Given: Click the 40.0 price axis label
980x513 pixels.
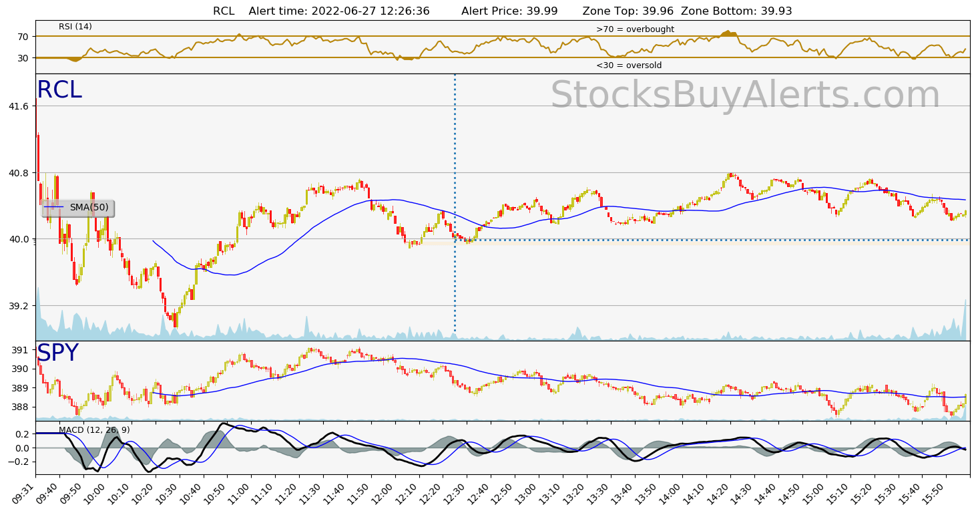Looking at the screenshot, I should (20, 239).
